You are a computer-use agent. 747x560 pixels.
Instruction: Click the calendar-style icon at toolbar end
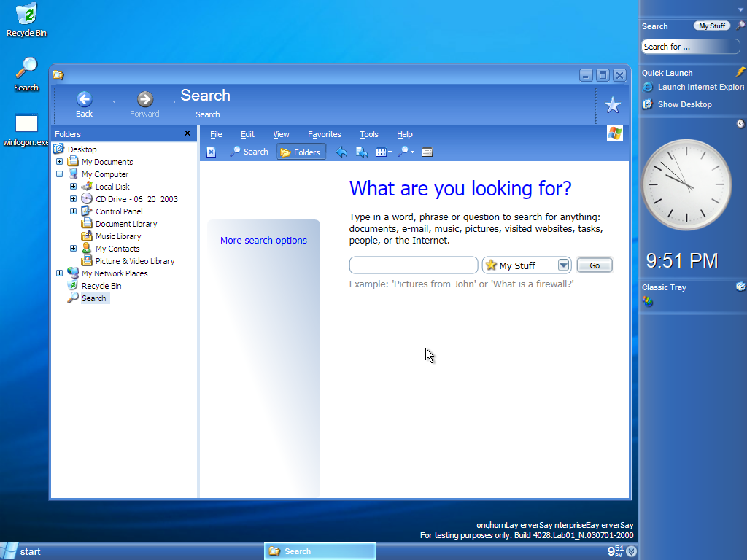coord(427,152)
